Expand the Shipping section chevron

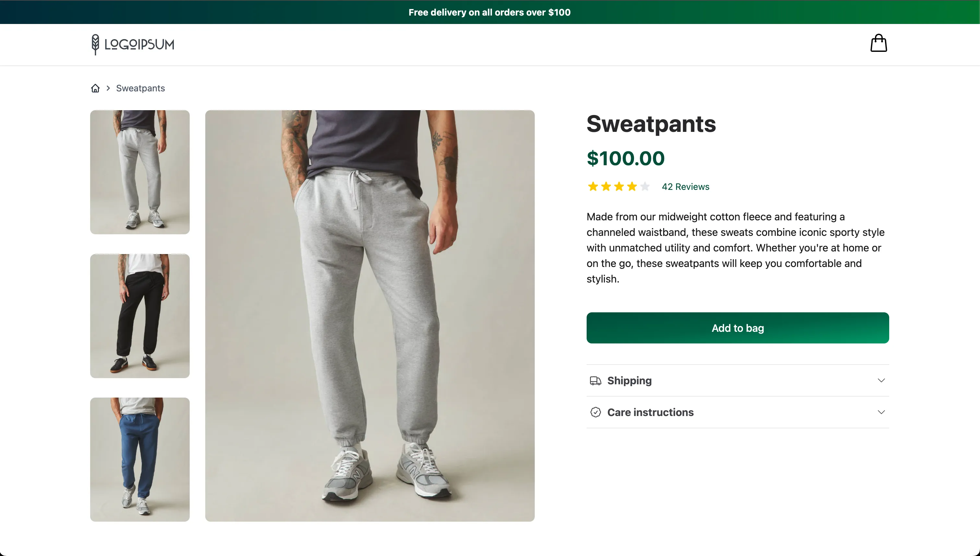coord(881,380)
